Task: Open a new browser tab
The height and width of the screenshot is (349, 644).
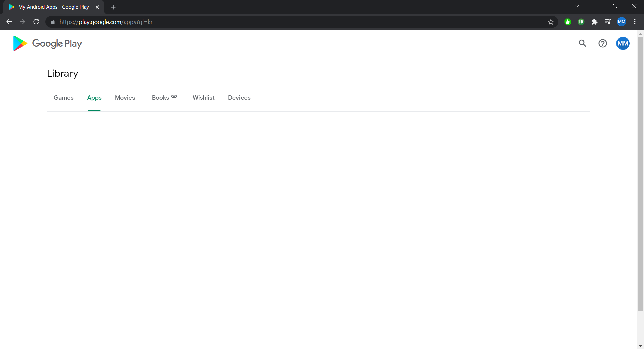Action: (x=113, y=7)
